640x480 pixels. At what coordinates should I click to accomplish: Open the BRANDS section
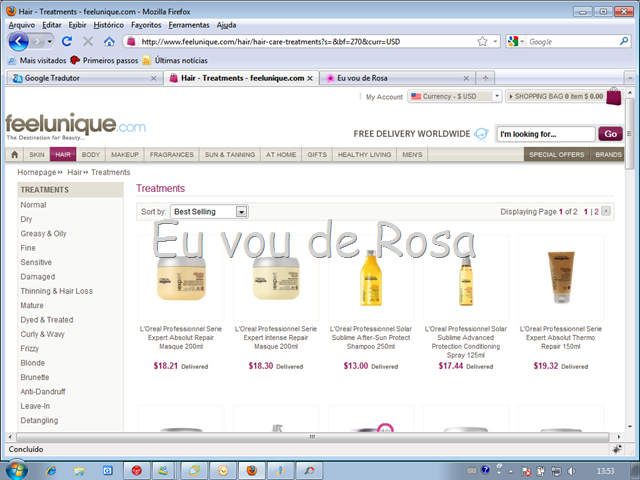click(x=608, y=154)
